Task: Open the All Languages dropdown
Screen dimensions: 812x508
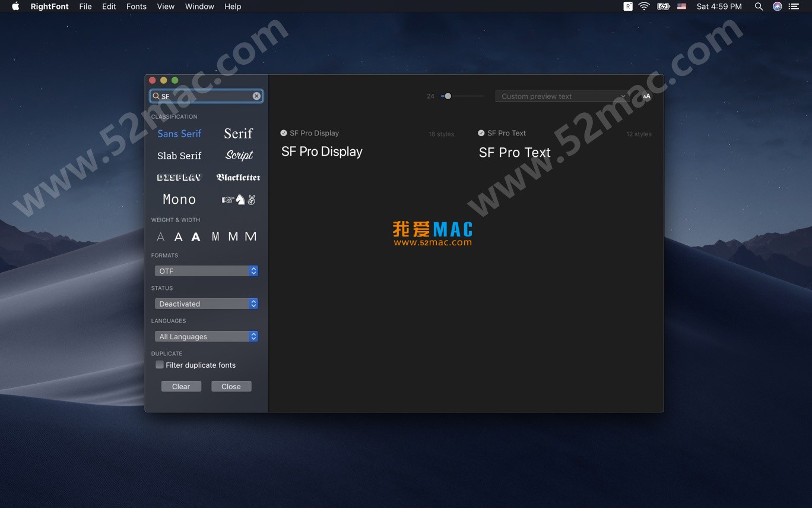Action: pyautogui.click(x=206, y=336)
